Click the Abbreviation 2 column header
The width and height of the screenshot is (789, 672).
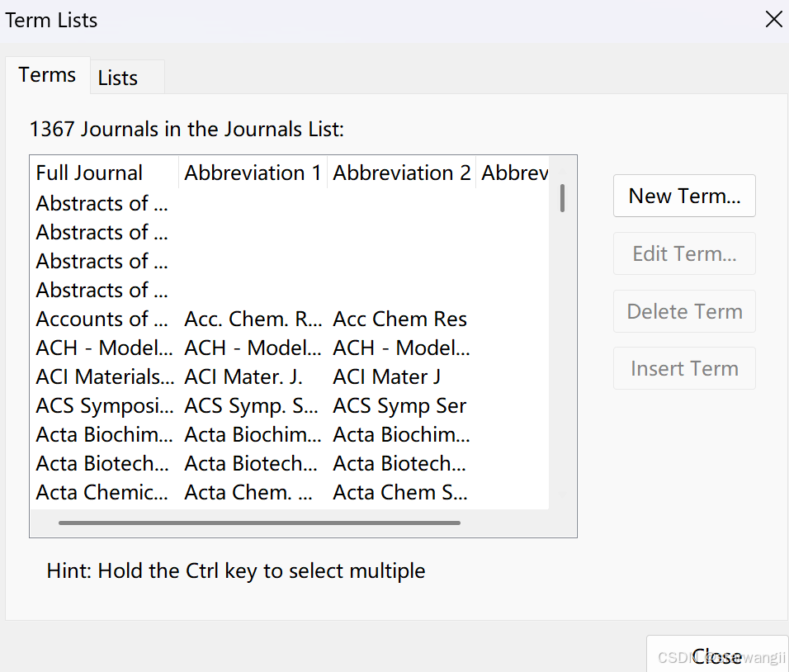coord(401,173)
